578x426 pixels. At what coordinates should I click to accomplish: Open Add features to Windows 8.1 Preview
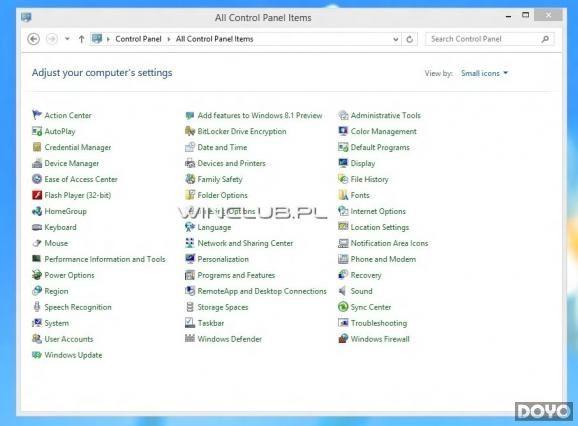pos(260,115)
